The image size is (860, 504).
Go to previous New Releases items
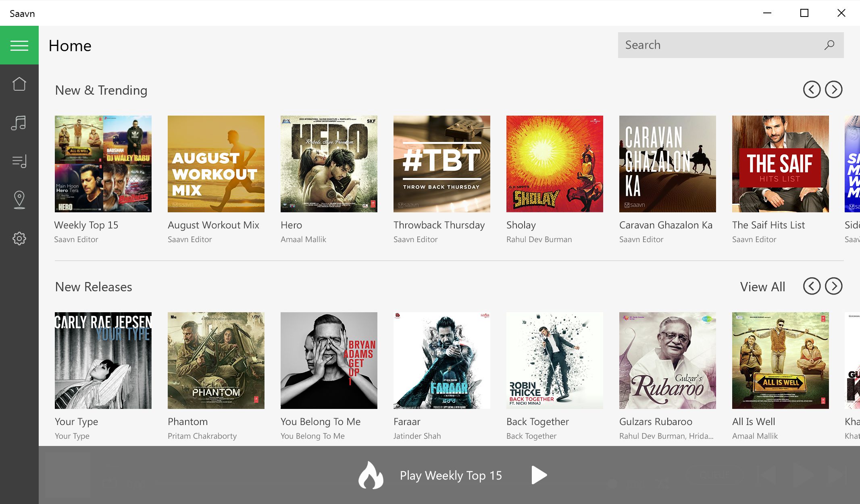(812, 286)
